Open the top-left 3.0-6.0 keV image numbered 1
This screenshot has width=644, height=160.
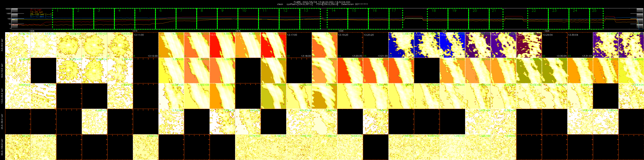(x=18, y=45)
